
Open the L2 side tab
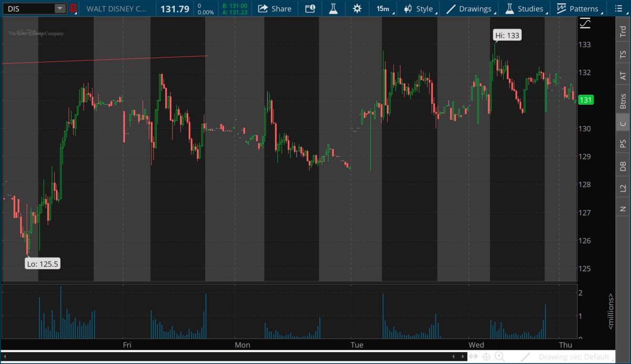click(623, 188)
